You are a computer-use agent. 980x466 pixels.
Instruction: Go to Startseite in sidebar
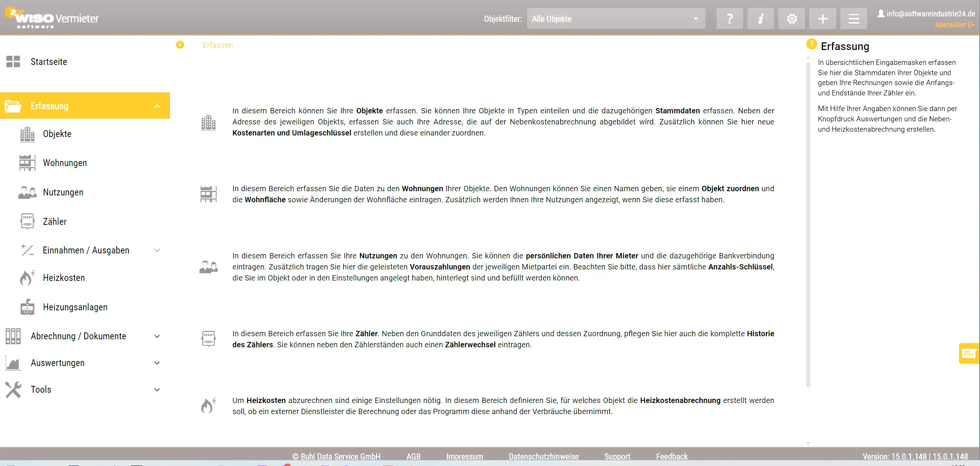coord(49,62)
